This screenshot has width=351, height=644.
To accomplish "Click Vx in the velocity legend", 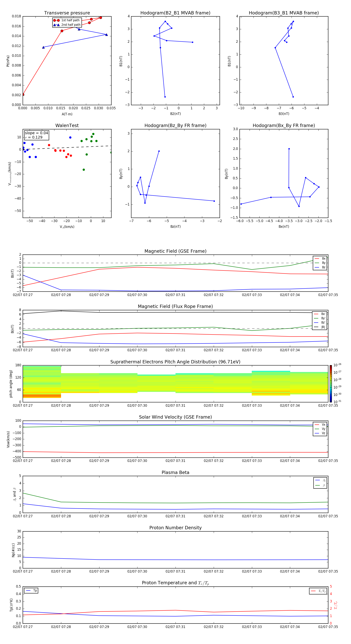I will click(320, 424).
